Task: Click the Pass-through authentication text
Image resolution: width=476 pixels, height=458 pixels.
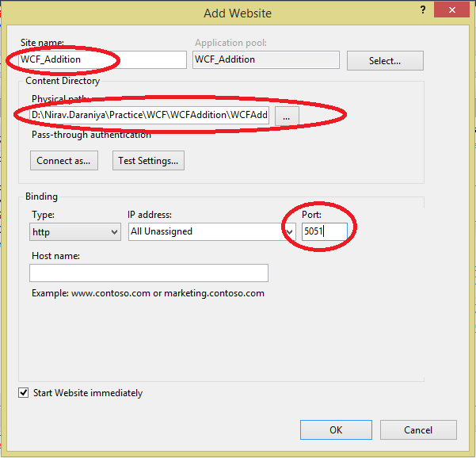Action: point(91,135)
